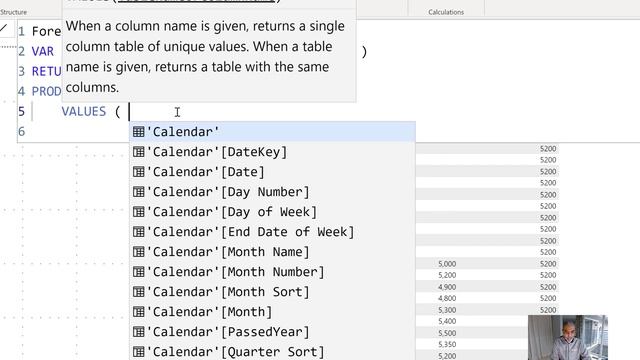Place cursor after VALUES ( on line 5
The width and height of the screenshot is (640, 360).
pos(129,111)
